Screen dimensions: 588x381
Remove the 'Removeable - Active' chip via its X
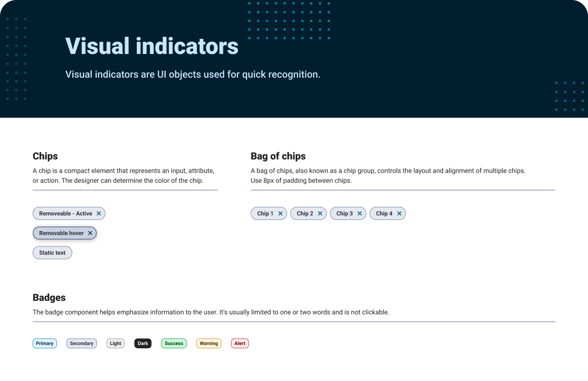(99, 213)
